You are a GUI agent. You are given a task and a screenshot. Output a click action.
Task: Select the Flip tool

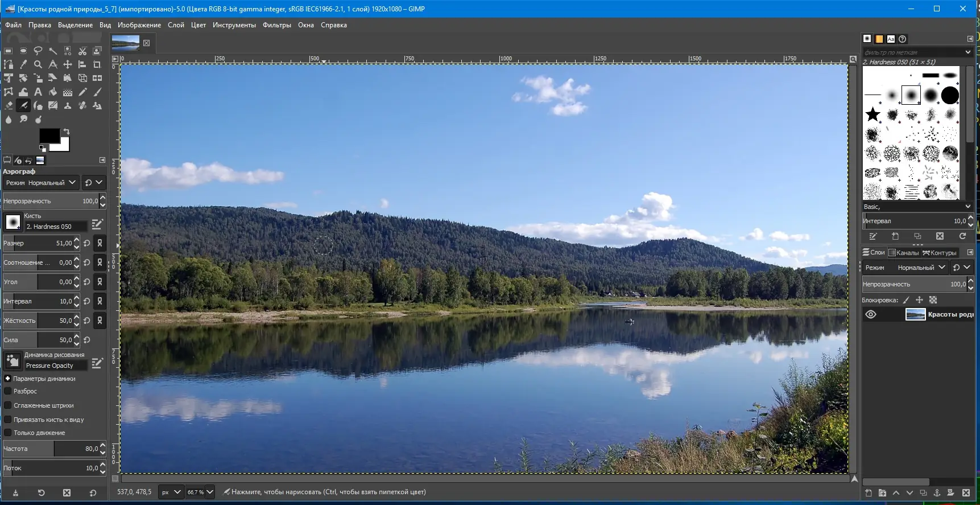click(x=97, y=78)
